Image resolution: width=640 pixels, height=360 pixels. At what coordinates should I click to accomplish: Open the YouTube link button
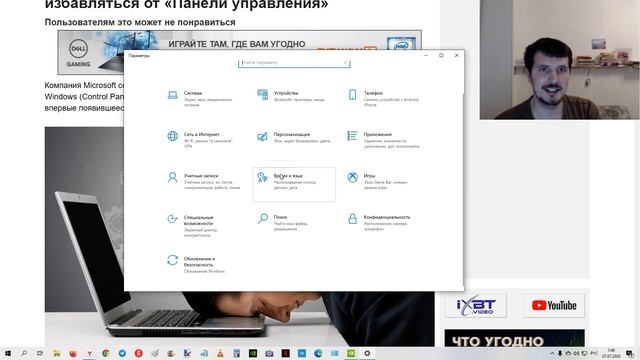tap(554, 305)
